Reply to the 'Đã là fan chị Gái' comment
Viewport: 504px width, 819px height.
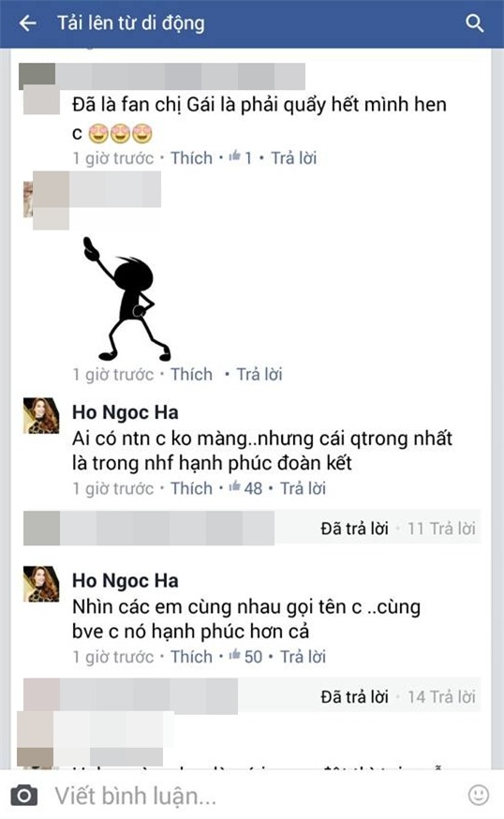click(x=293, y=157)
